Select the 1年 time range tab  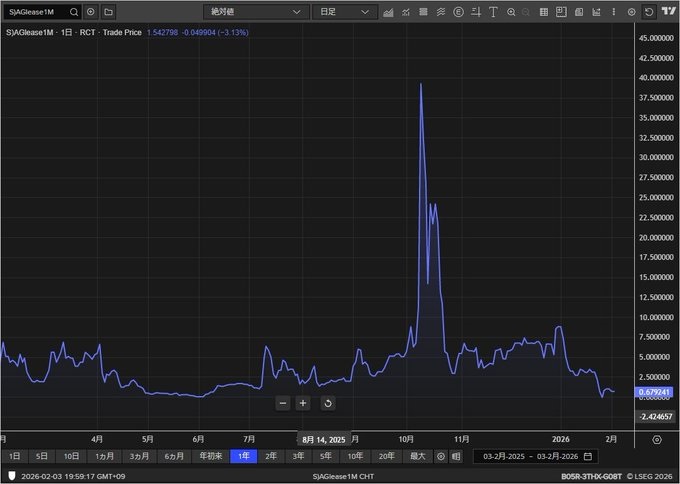click(243, 456)
